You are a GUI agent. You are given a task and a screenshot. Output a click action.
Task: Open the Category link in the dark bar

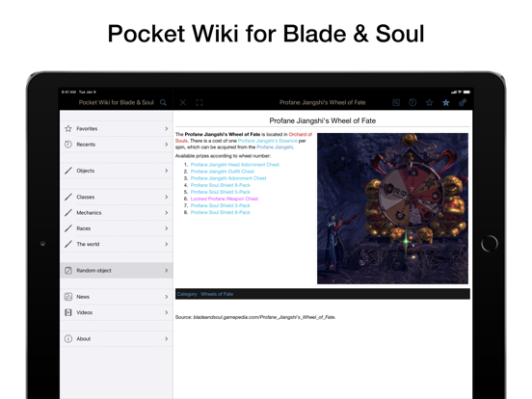pyautogui.click(x=187, y=294)
